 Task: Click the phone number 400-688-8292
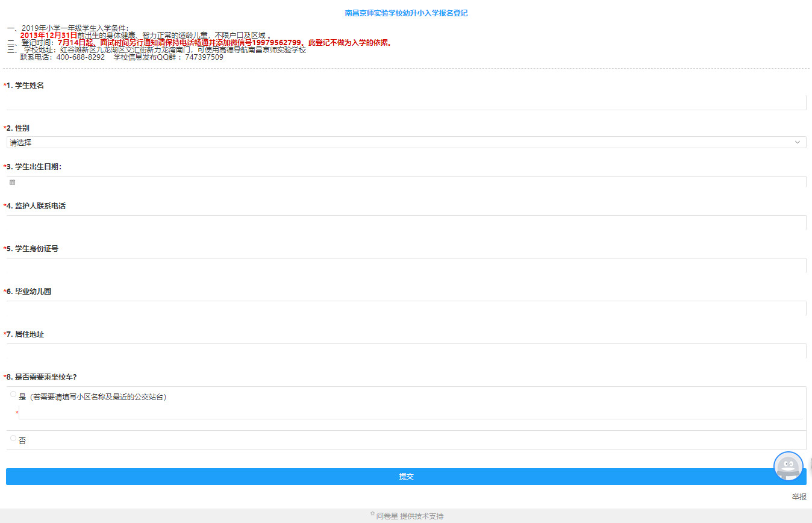81,57
